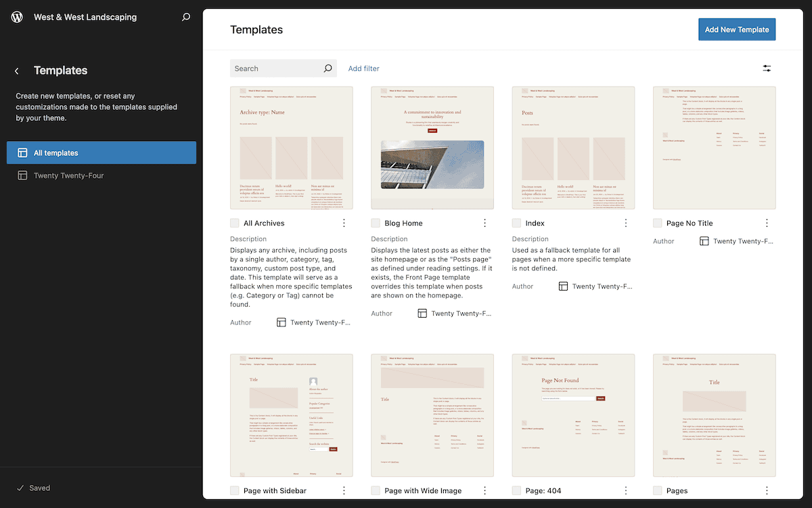Open the Pages template options dropdown
The height and width of the screenshot is (508, 812).
766,490
